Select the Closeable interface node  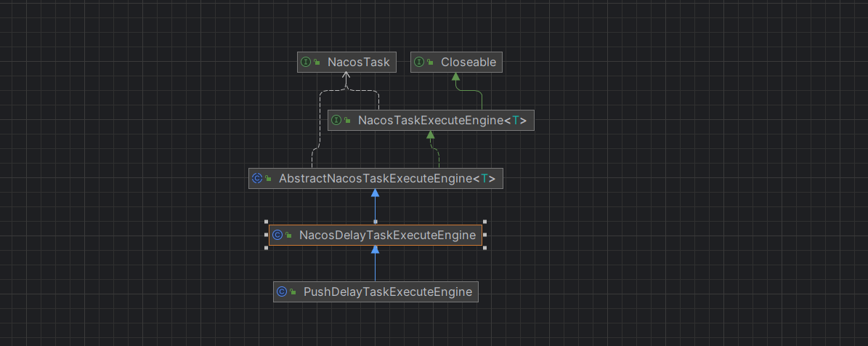(x=456, y=62)
